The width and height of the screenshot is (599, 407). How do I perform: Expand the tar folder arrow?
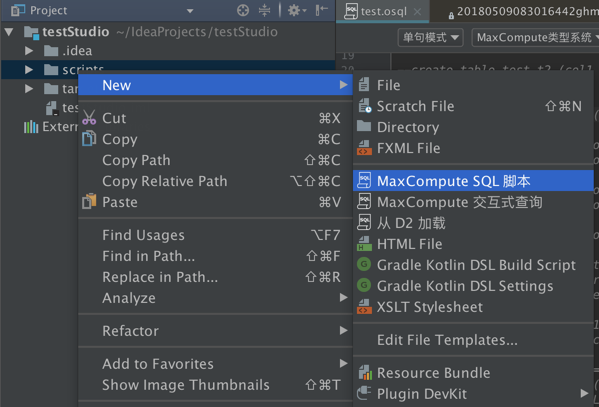29,89
